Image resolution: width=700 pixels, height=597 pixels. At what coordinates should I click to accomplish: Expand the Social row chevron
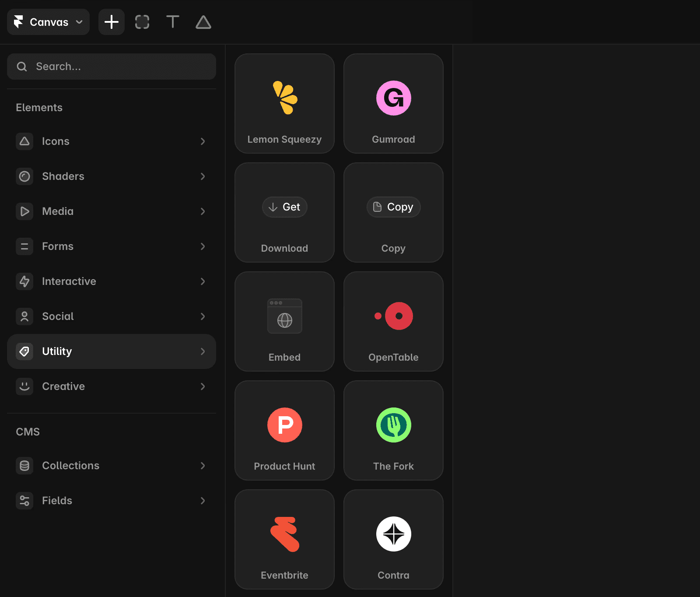click(203, 316)
